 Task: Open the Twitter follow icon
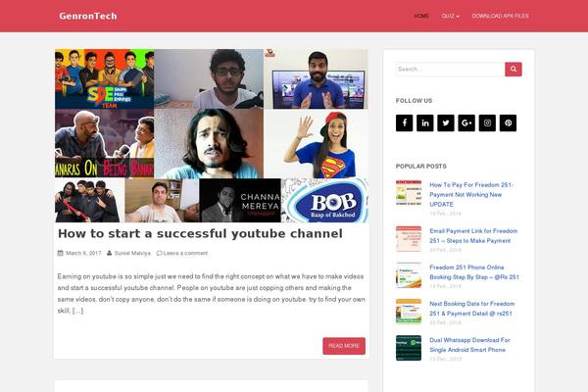click(x=446, y=123)
